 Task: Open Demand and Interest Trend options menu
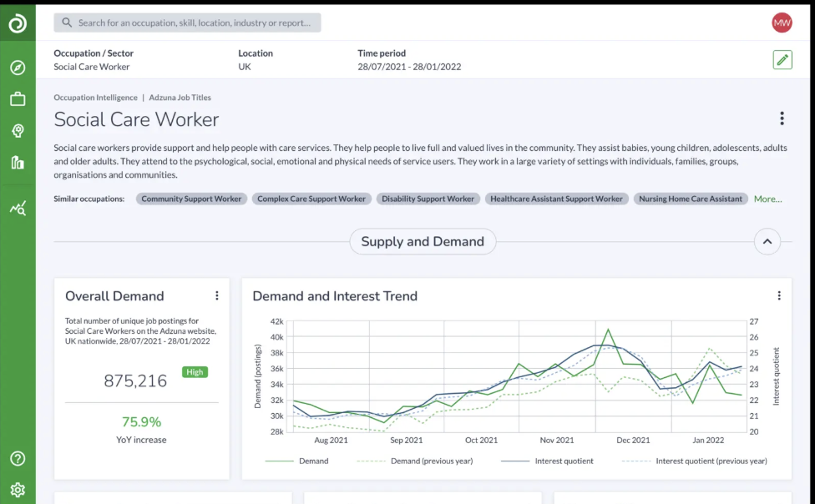778,295
